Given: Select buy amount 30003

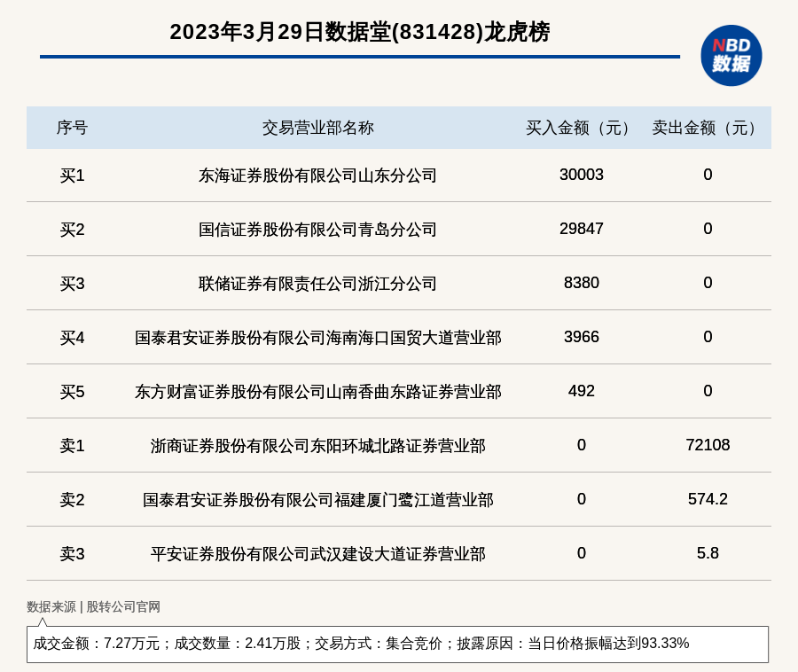Looking at the screenshot, I should point(581,175).
